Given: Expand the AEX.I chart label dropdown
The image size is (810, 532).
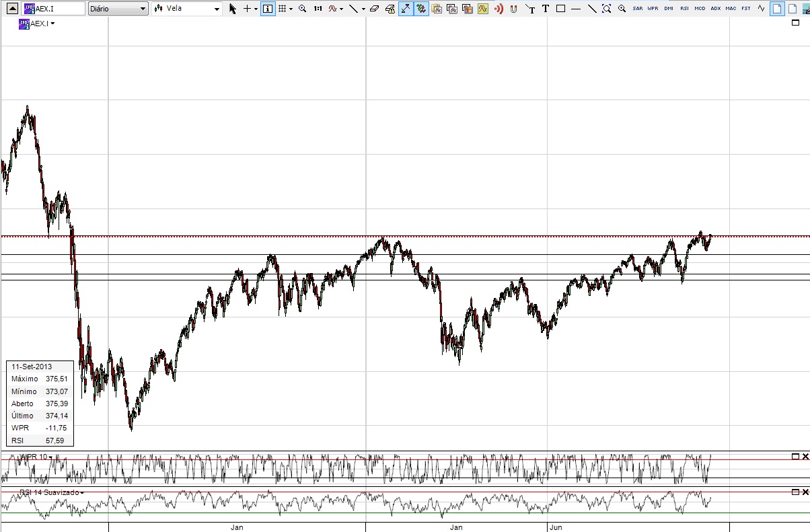Looking at the screenshot, I should click(52, 24).
